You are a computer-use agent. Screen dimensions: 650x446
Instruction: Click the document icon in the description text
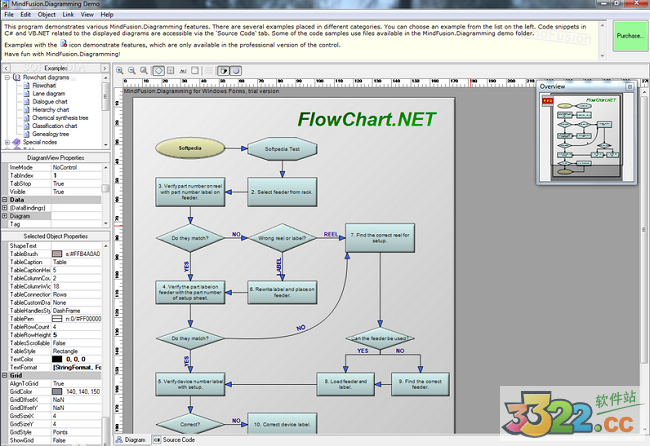click(63, 44)
